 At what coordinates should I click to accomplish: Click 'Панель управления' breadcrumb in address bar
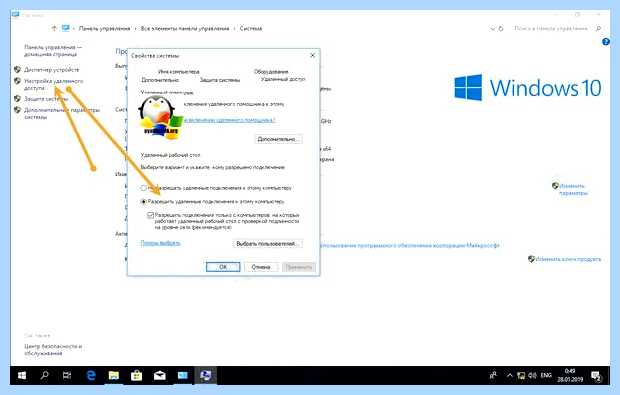(104, 28)
